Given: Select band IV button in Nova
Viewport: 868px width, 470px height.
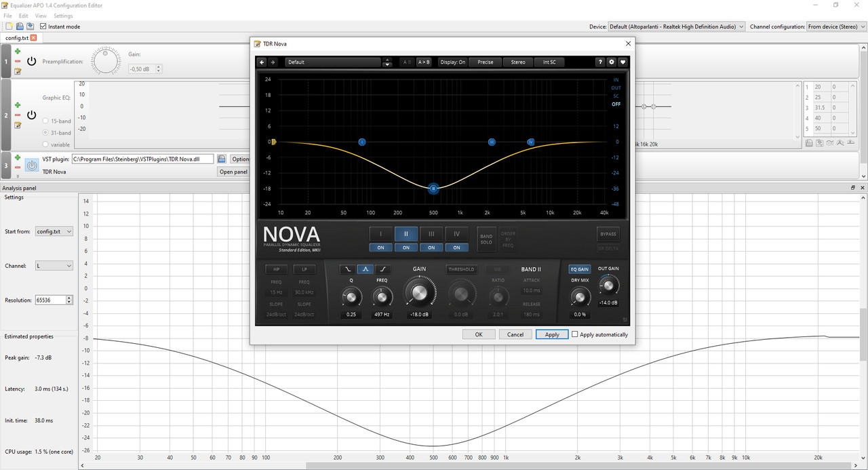Looking at the screenshot, I should point(456,234).
